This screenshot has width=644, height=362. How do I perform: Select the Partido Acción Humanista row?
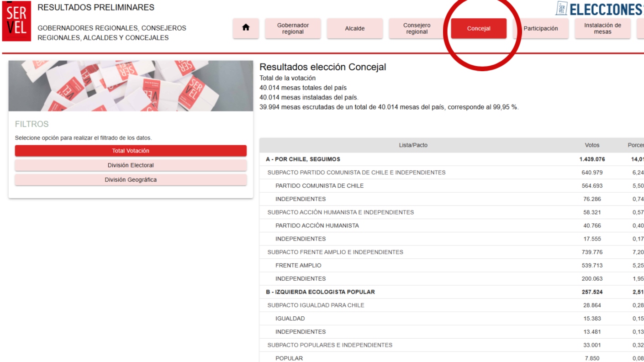point(317,226)
